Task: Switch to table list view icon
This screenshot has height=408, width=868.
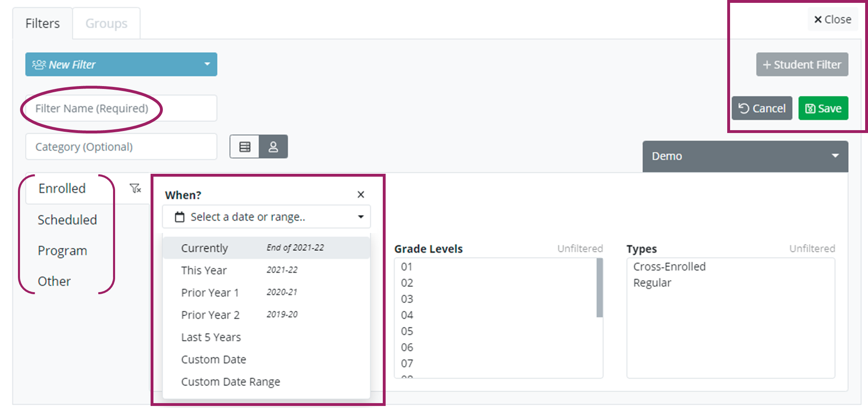Action: [x=244, y=147]
